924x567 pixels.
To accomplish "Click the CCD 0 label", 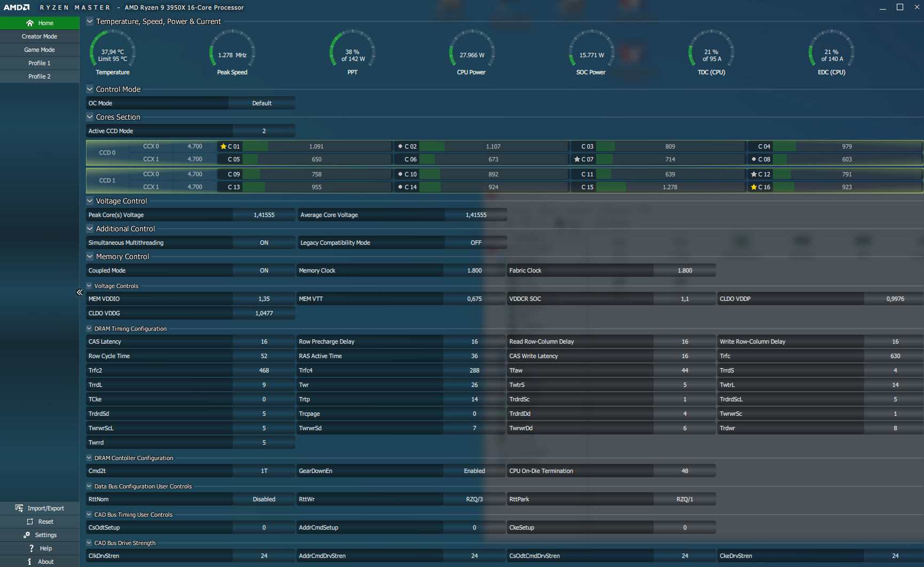I will click(x=107, y=153).
